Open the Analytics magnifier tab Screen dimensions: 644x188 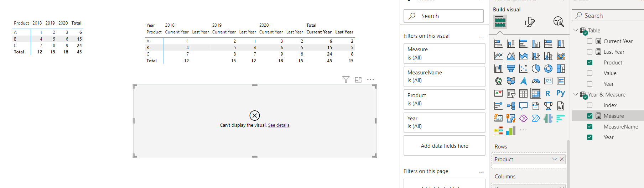[x=559, y=22]
